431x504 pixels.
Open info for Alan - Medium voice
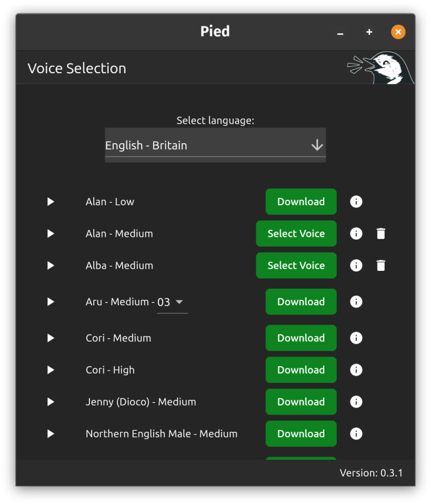click(x=356, y=234)
